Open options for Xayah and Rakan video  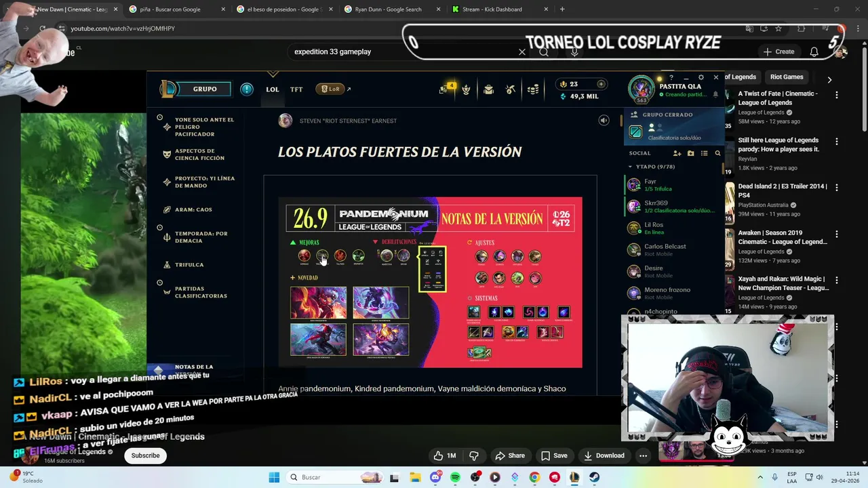837,280
